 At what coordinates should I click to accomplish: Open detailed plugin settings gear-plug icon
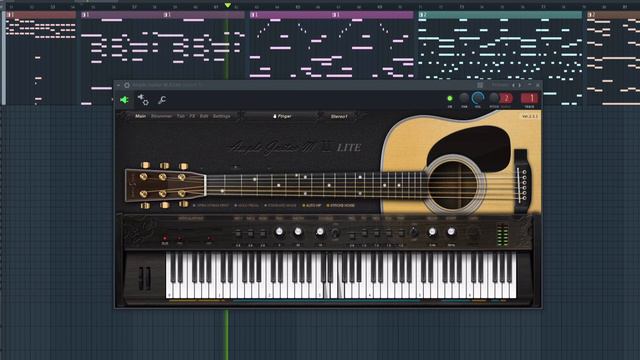tap(143, 99)
